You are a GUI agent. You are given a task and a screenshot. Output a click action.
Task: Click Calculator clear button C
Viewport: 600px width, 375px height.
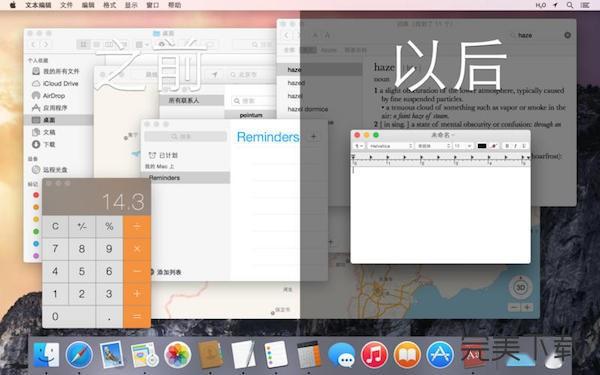55,226
